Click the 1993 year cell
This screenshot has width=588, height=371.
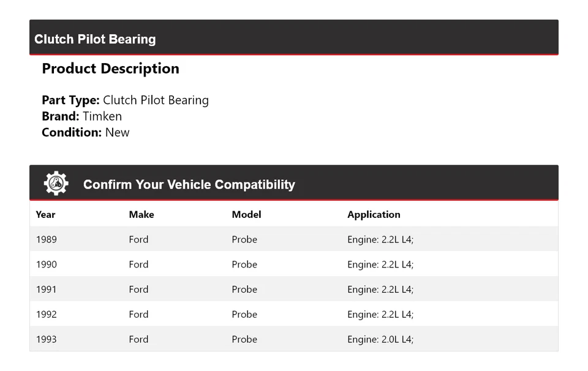[x=47, y=339]
